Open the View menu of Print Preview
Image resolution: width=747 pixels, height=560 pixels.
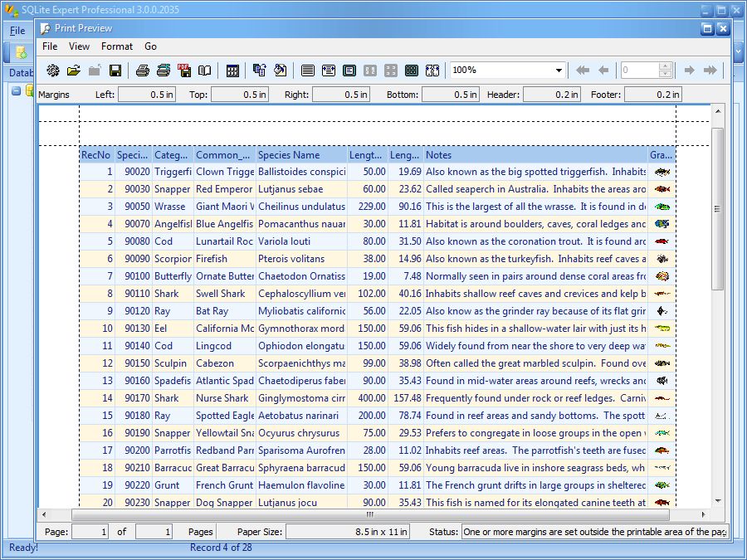[x=79, y=46]
